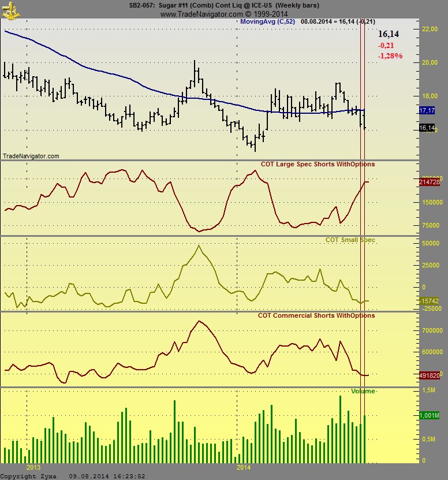Click the large last price 16,14

click(x=389, y=34)
